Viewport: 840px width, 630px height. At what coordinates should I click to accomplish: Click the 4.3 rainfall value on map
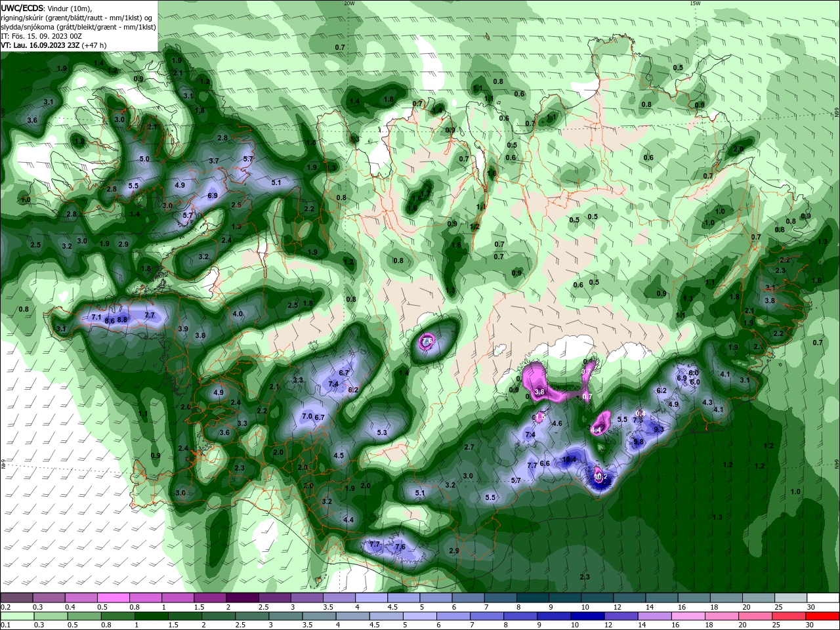pos(707,402)
